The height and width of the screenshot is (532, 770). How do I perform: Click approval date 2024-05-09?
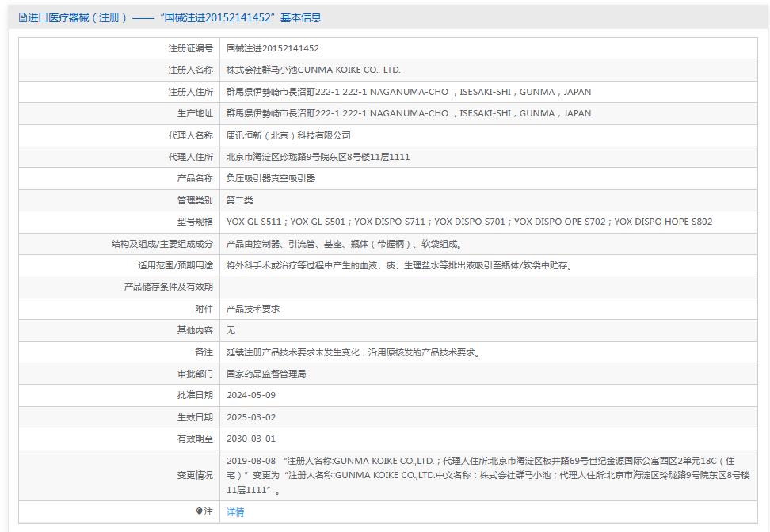tap(251, 395)
